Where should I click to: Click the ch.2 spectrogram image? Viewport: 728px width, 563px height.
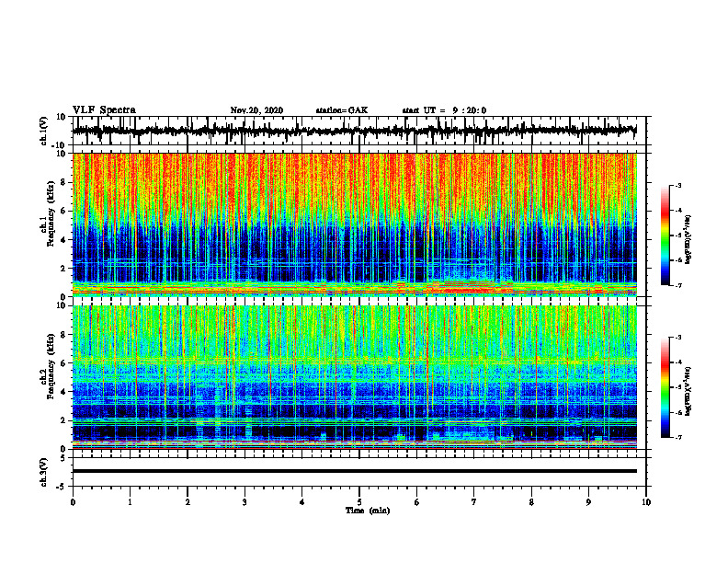(x=355, y=377)
